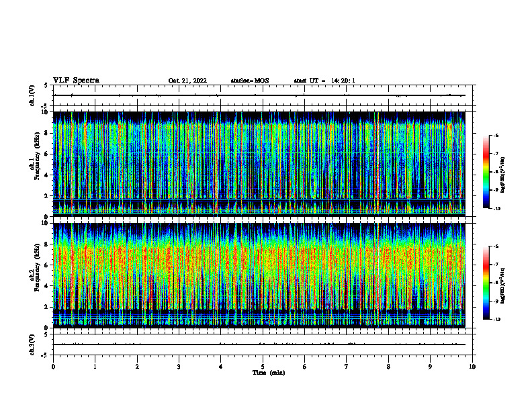Click inside the ch.1 spectrogram panel

pos(259,164)
